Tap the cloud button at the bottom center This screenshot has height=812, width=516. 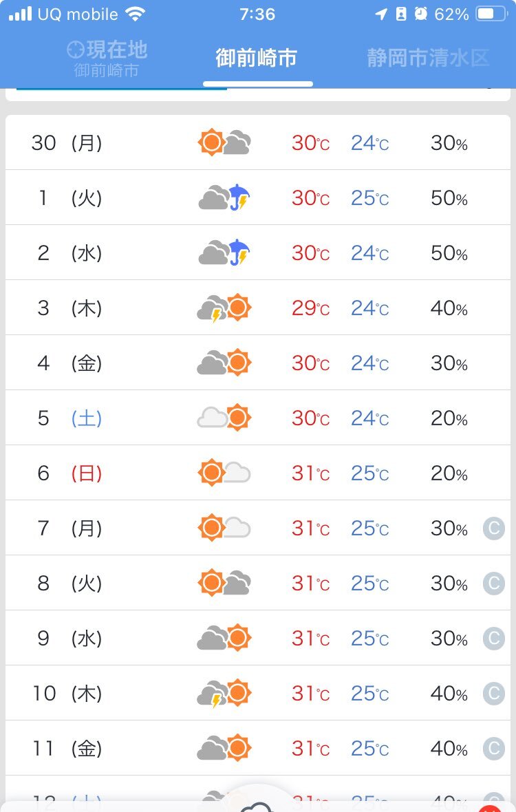pyautogui.click(x=257, y=804)
